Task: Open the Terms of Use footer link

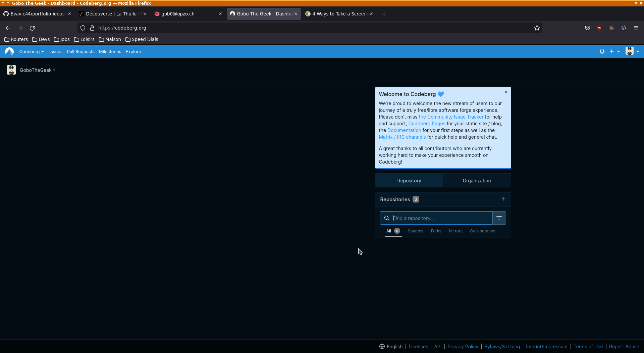Action: pos(588,347)
